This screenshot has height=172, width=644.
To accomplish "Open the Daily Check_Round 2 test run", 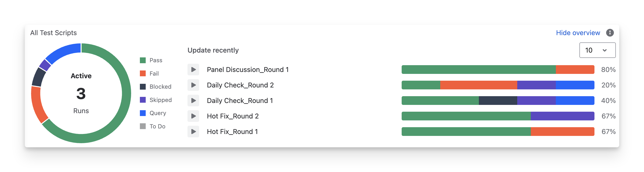I will (240, 85).
